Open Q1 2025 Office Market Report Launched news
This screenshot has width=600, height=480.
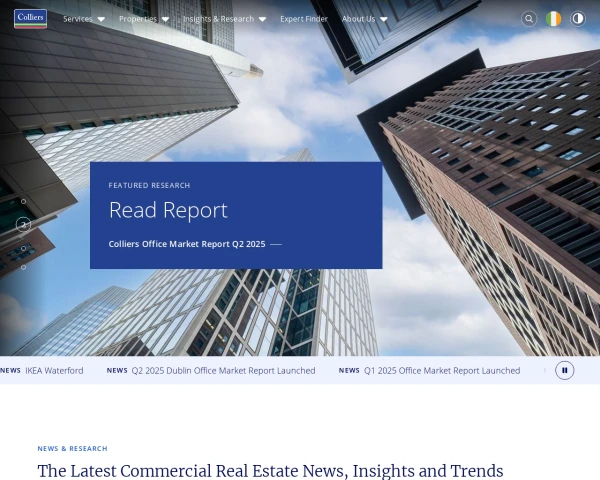(x=442, y=371)
